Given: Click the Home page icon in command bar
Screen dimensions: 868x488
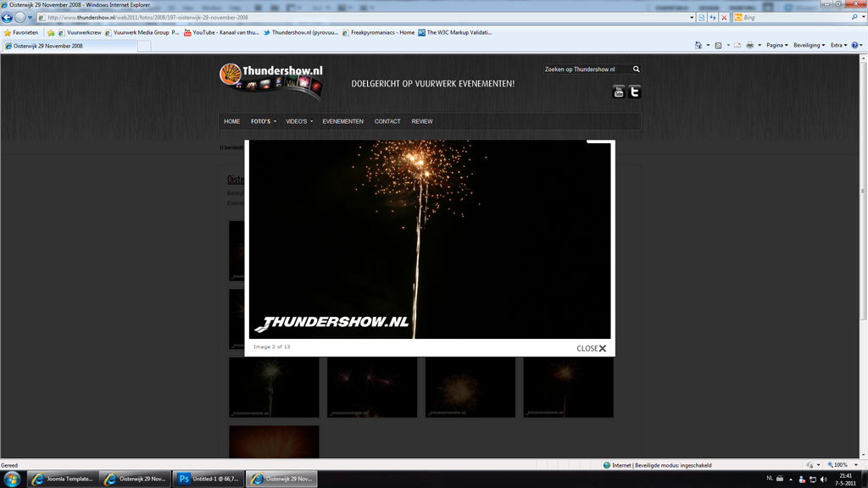Looking at the screenshot, I should coord(698,46).
